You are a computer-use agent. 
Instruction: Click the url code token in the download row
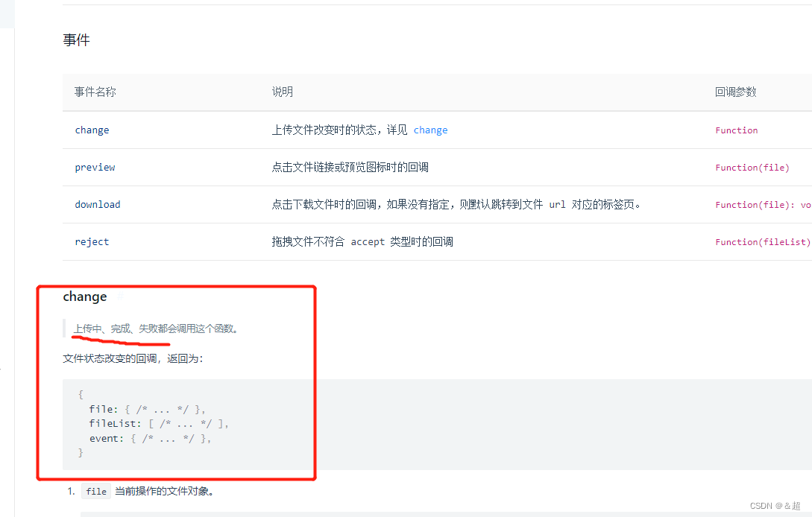[556, 204]
